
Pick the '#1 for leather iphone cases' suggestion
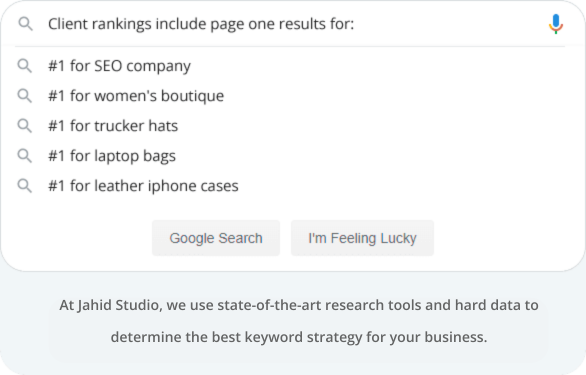(143, 186)
